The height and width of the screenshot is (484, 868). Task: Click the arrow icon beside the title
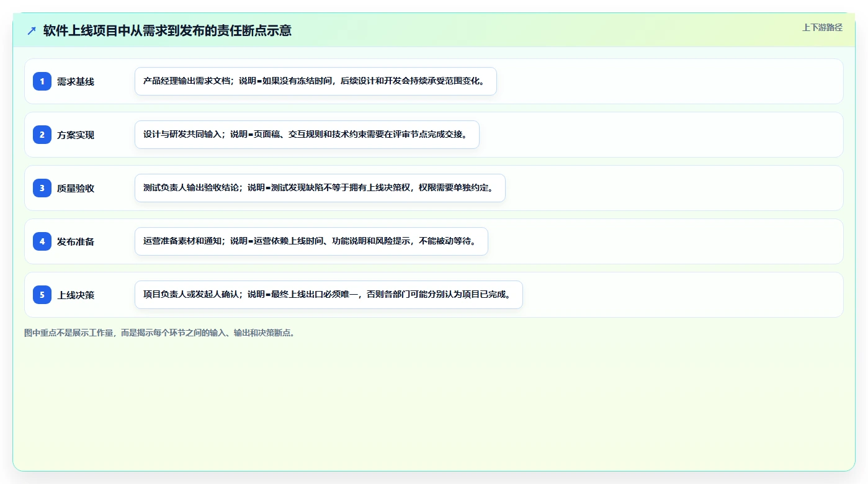tap(32, 30)
